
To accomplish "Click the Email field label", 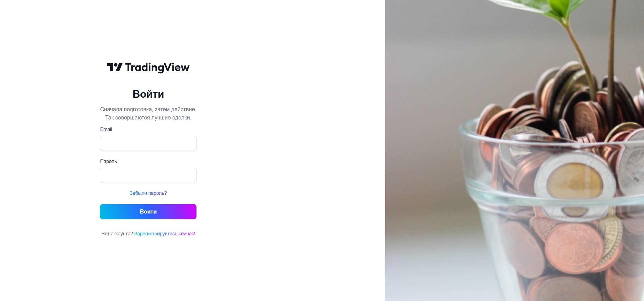I will coord(106,129).
